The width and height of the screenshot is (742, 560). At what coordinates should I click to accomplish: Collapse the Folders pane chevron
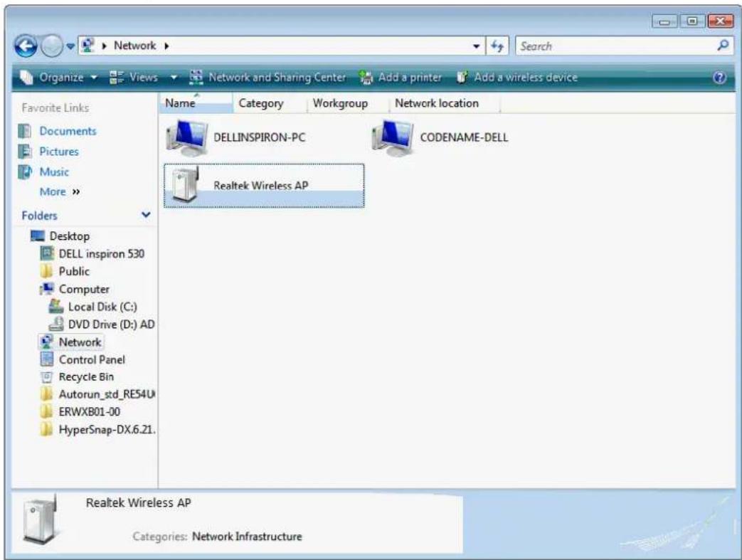(146, 215)
